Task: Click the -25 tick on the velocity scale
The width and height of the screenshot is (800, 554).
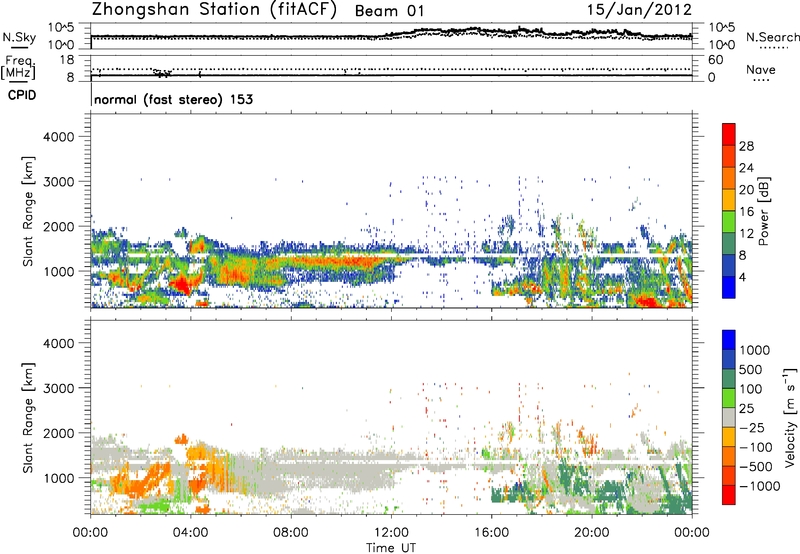Action: pos(752,427)
